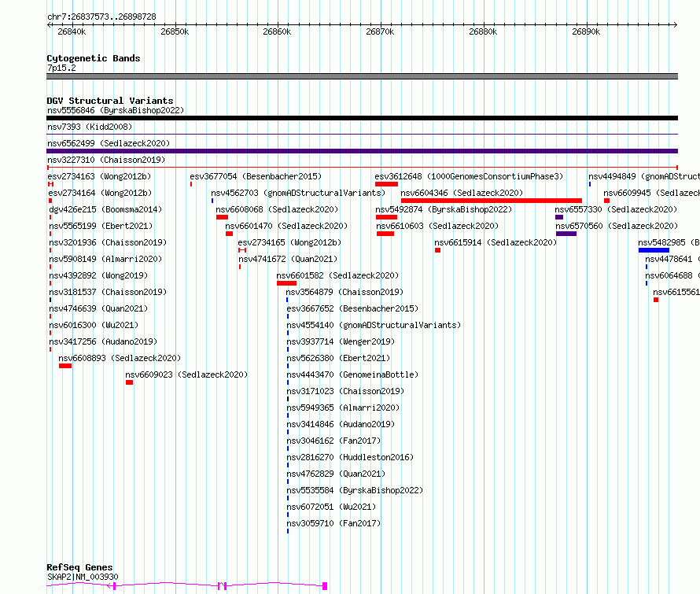The image size is (700, 594).
Task: Select the red bar under esv3612648
Action: pos(386,184)
